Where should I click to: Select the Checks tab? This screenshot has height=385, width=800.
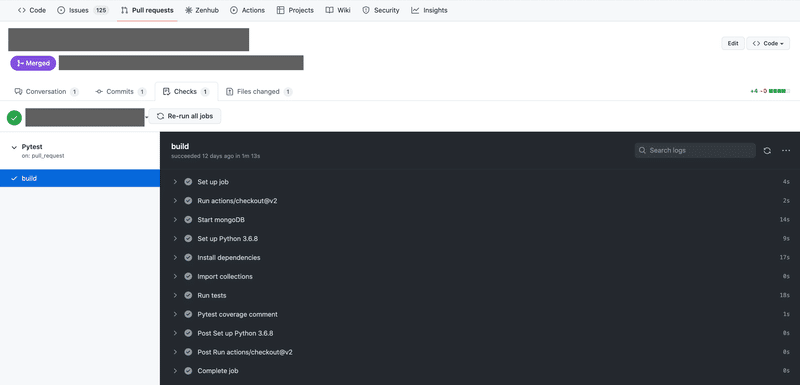pyautogui.click(x=186, y=92)
